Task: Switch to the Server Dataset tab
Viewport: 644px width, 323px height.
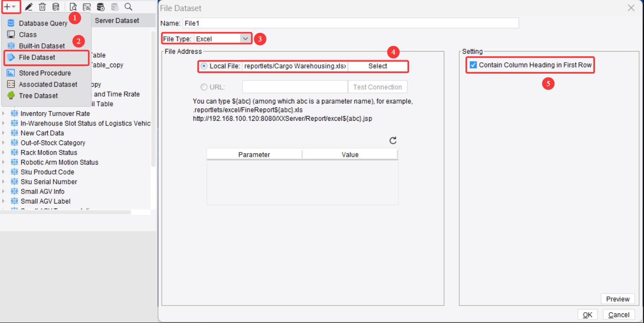Action: [x=117, y=20]
